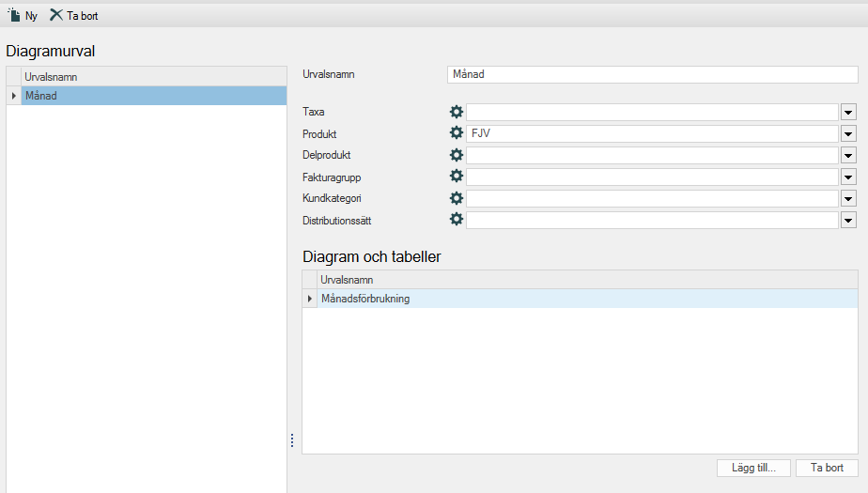Click the empty Fakturagrupp input field
868x493 pixels.
(x=652, y=177)
